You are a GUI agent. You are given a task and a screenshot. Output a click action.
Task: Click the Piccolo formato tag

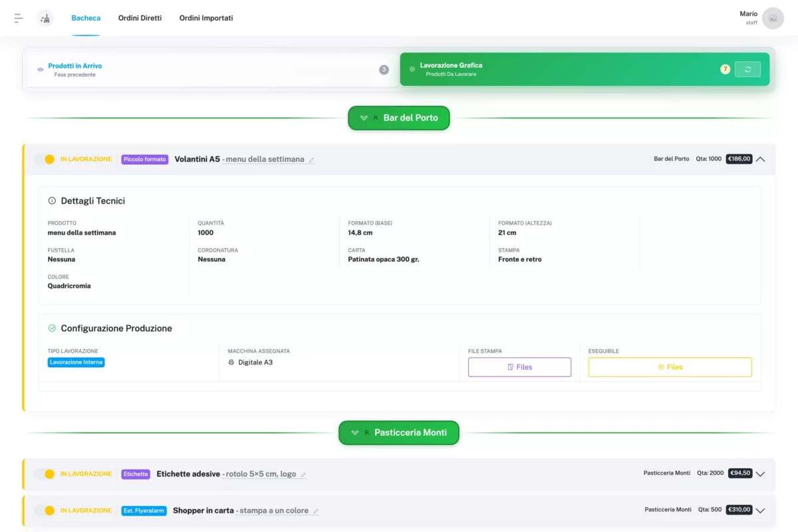click(x=145, y=159)
